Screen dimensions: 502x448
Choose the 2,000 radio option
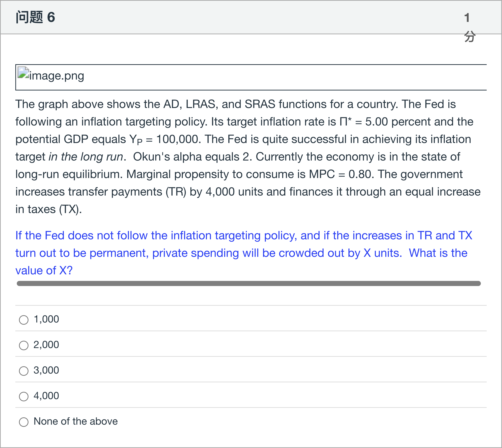coord(24,345)
